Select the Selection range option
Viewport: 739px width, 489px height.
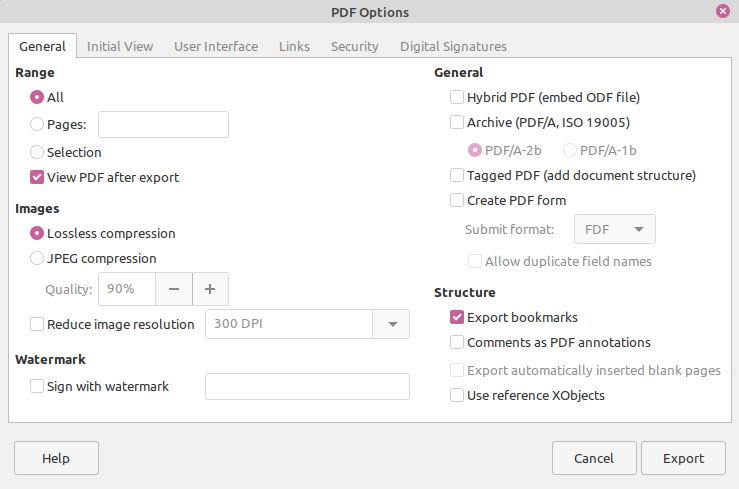(38, 153)
